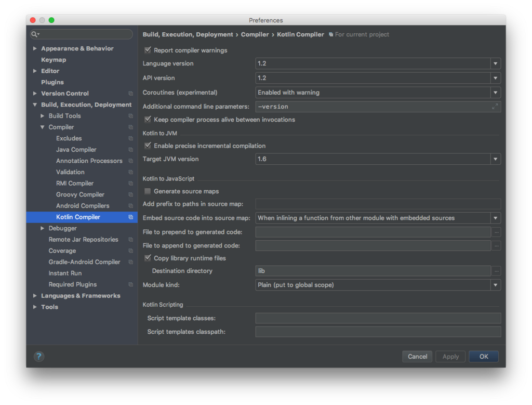Toggle Copy library runtime files checkbox

(x=148, y=258)
